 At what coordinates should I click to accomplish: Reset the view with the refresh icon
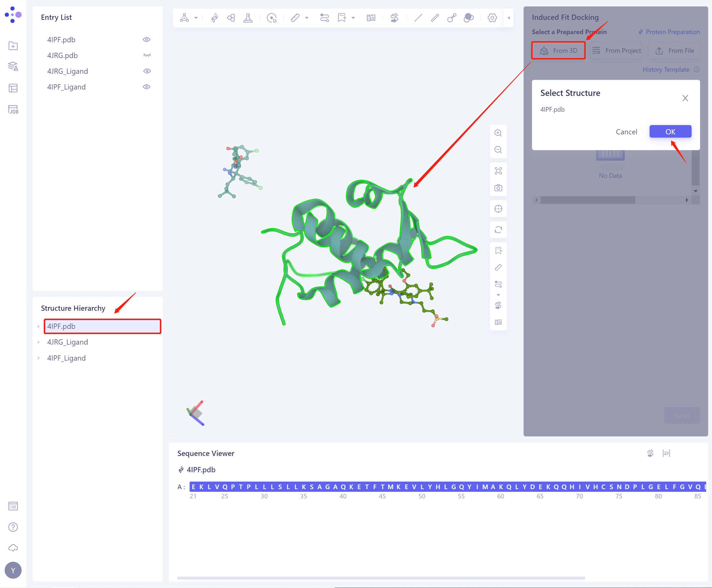click(x=498, y=230)
